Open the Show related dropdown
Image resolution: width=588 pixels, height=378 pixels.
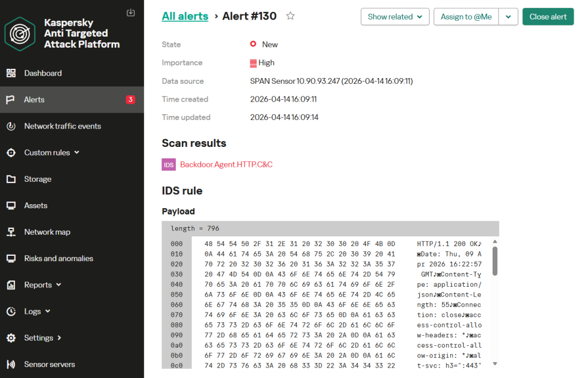point(395,17)
